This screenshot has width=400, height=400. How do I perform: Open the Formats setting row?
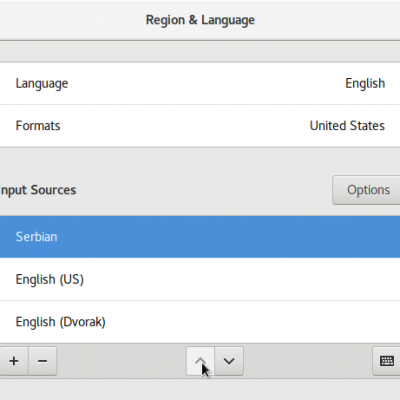point(200,126)
